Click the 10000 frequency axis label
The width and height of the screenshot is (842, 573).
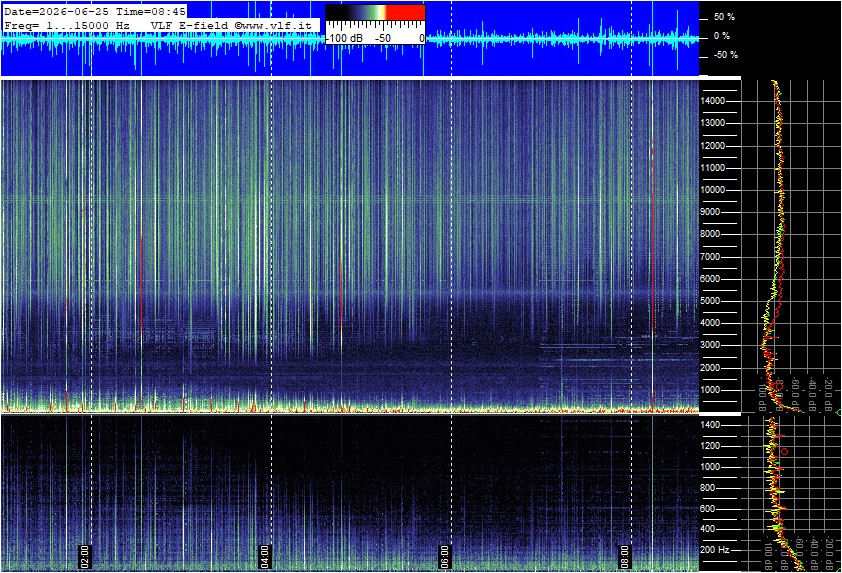(x=712, y=190)
